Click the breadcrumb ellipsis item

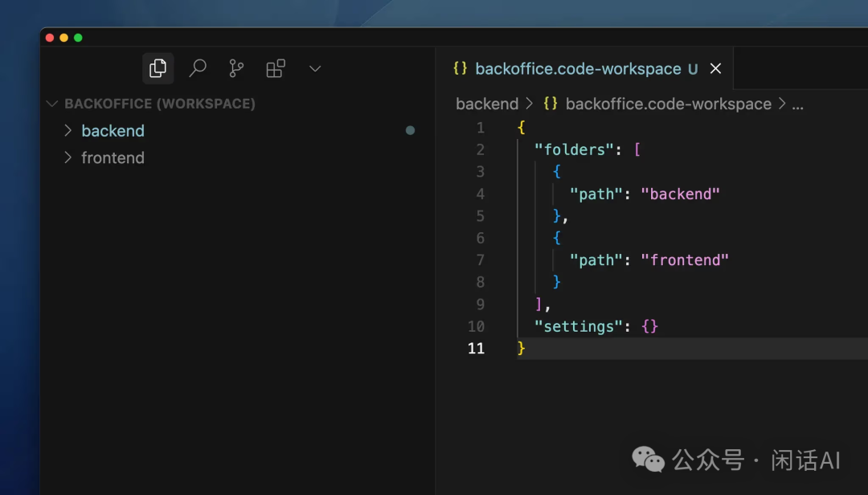[x=797, y=104]
